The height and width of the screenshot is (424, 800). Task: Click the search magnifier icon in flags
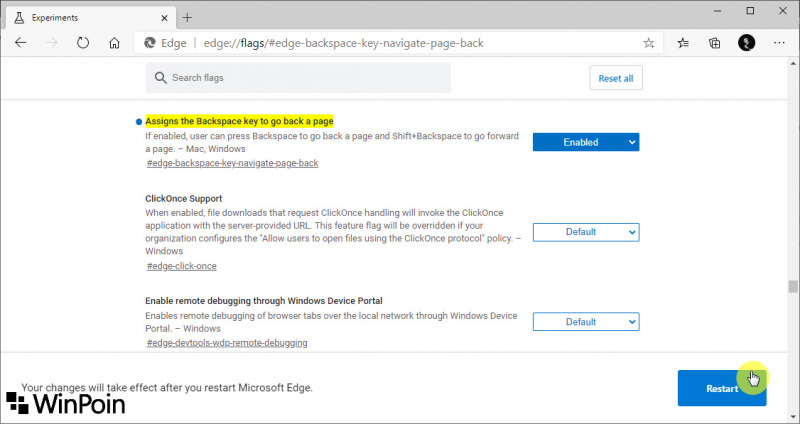(x=161, y=78)
